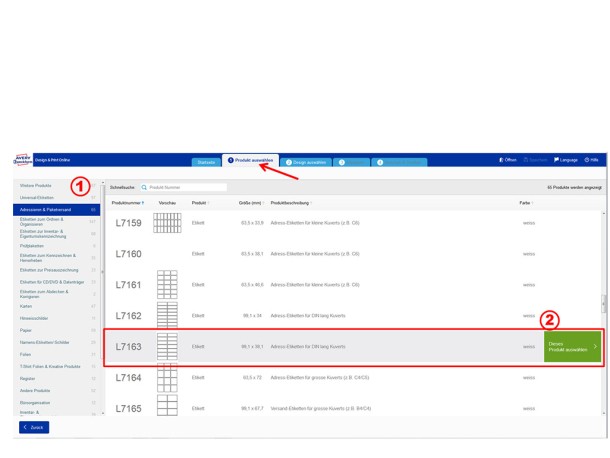
Task: Select product number L7162
Action: click(x=128, y=316)
